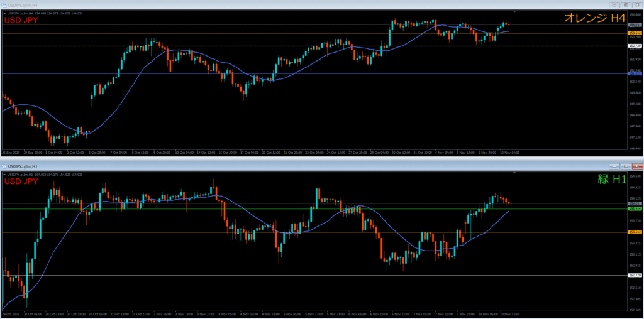Activate the USDJPY H1 window title bar

(x=314, y=166)
